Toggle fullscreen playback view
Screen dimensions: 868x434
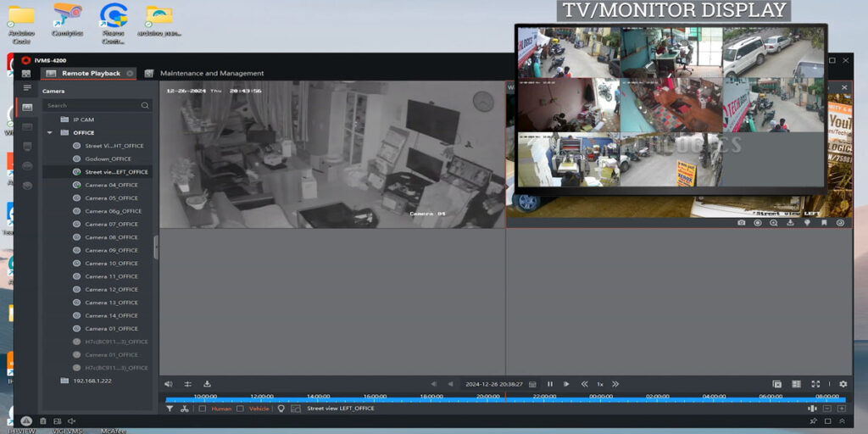[815, 384]
